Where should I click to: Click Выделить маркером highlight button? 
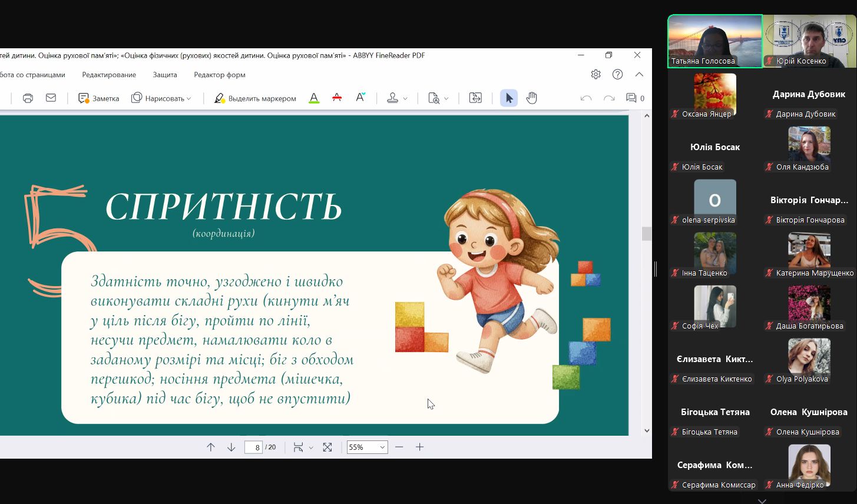point(255,98)
